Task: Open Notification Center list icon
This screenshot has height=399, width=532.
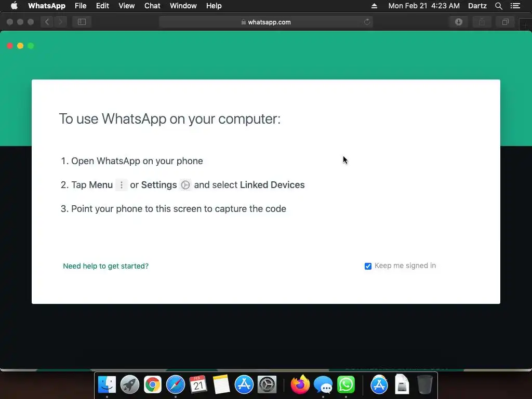Action: (x=515, y=6)
